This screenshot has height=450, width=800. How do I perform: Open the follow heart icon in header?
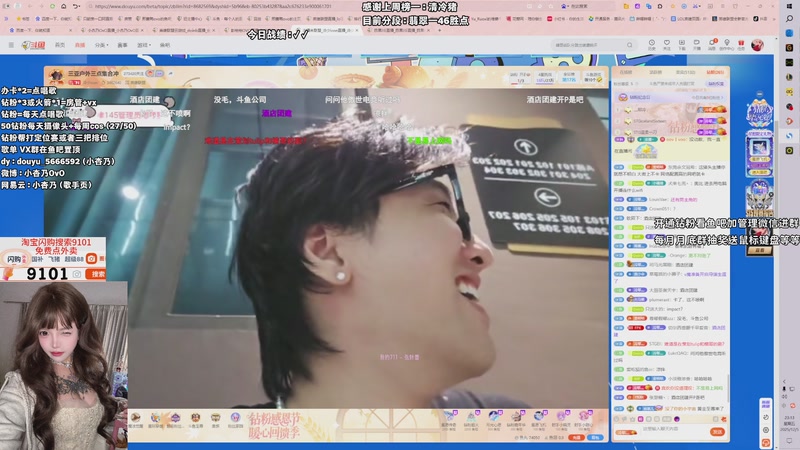pos(666,45)
